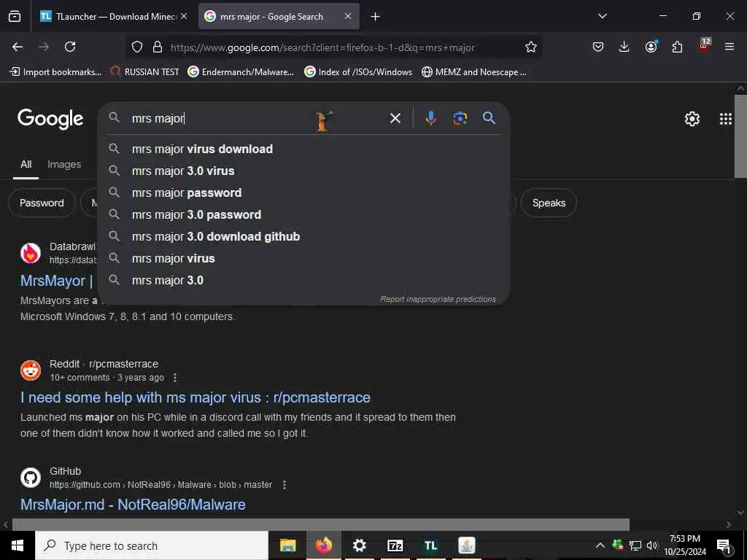Open MEMZ and Noescape bookmark
Viewport: 747px width, 560px height.
coord(474,72)
